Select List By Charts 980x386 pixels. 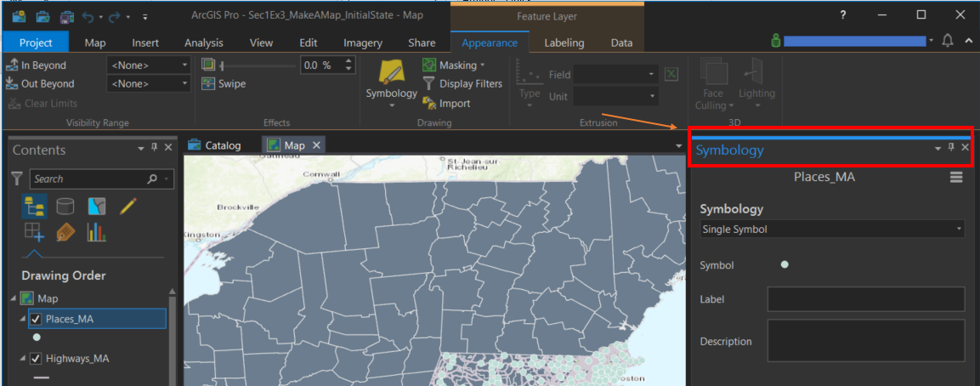pos(96,232)
